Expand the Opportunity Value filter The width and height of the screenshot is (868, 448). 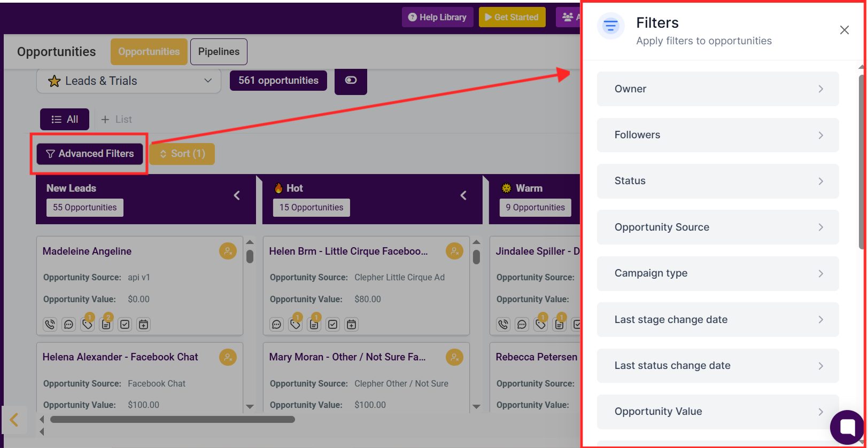click(718, 412)
